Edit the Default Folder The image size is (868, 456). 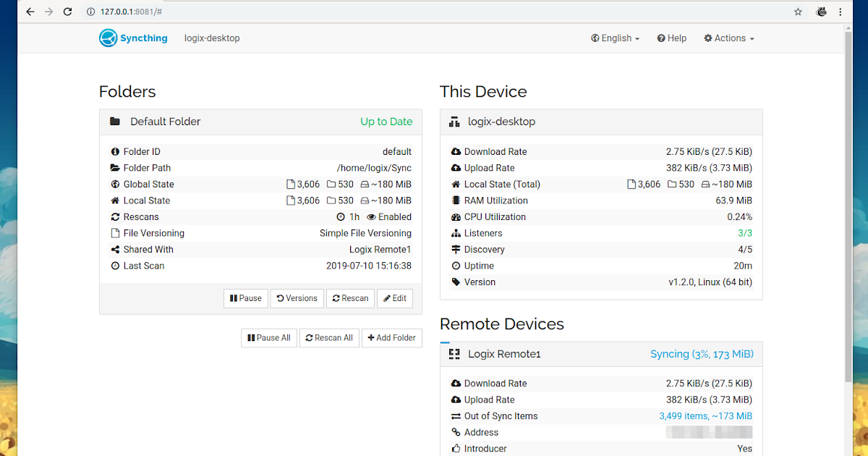(395, 298)
